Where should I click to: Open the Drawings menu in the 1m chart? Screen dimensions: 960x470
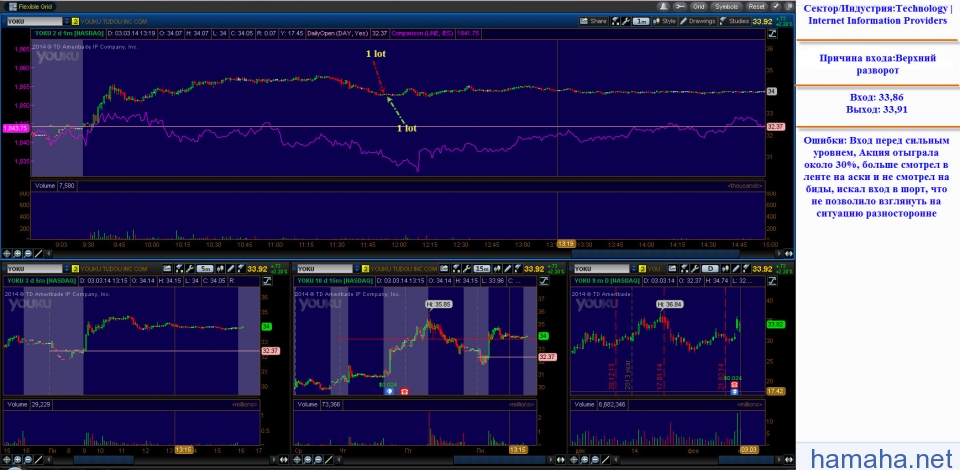click(x=698, y=21)
